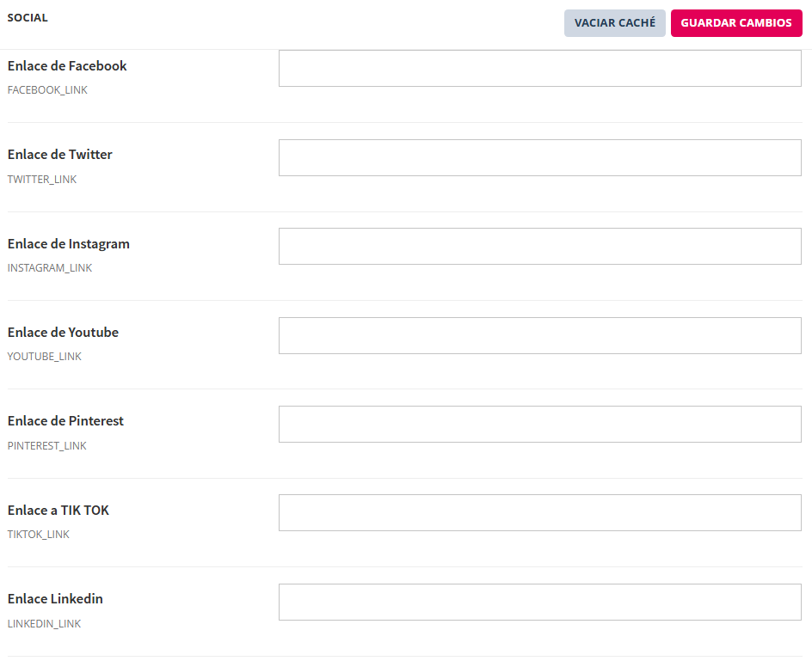Click the SOCIAL section heading

tap(28, 18)
